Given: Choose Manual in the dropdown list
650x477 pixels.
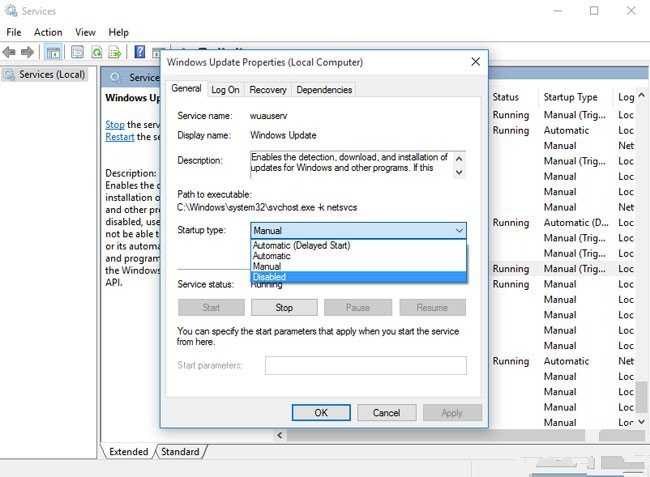Looking at the screenshot, I should [x=358, y=266].
